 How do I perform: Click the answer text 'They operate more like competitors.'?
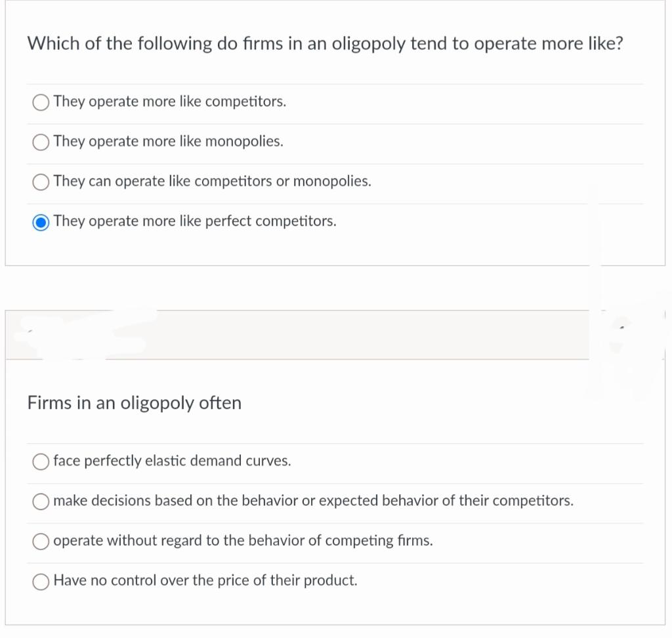click(169, 102)
